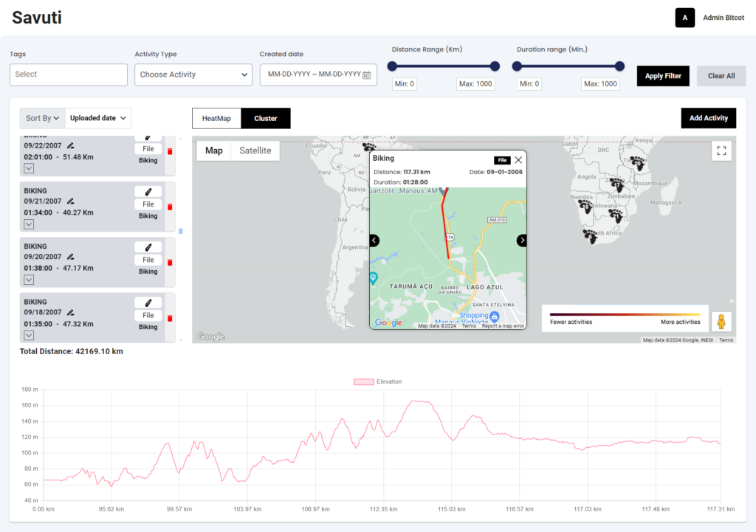Viewport: 756px width, 532px height.
Task: Expand details of the 09/21/2007 biking card
Action: pos(29,224)
